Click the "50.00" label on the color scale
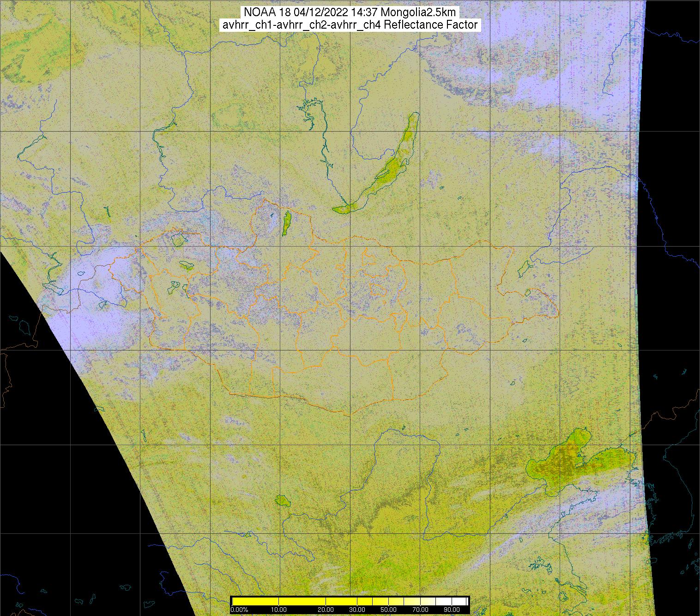Screen dimensions: 700x616 [388, 610]
